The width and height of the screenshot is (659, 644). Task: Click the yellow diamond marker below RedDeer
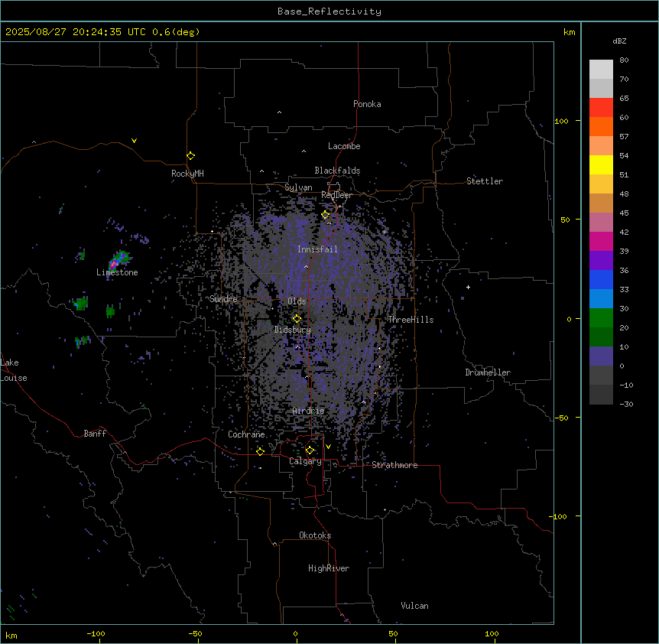(x=326, y=215)
